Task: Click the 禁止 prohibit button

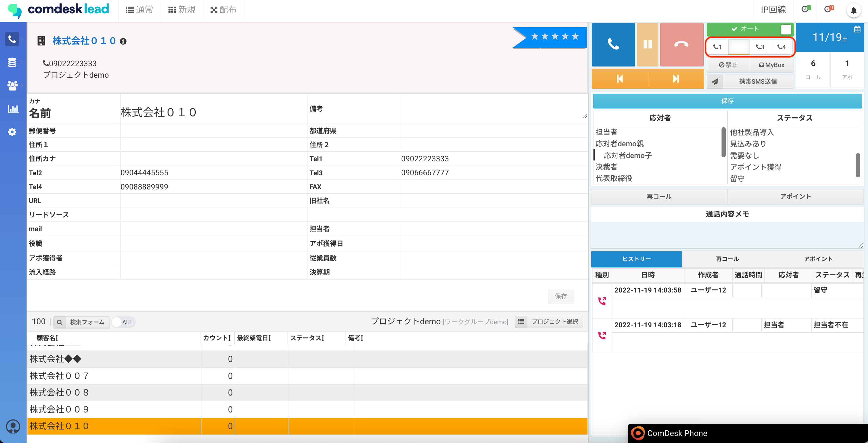Action: pos(728,65)
